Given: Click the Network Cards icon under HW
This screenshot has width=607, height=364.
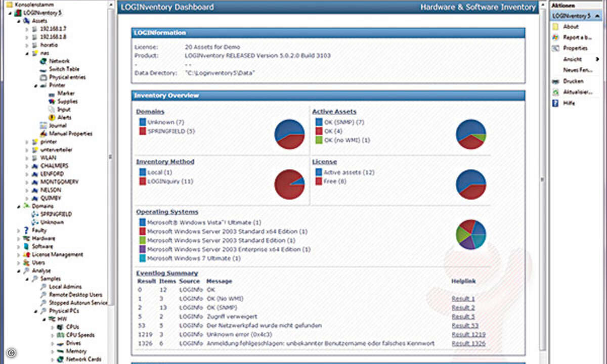Looking at the screenshot, I should point(60,359).
